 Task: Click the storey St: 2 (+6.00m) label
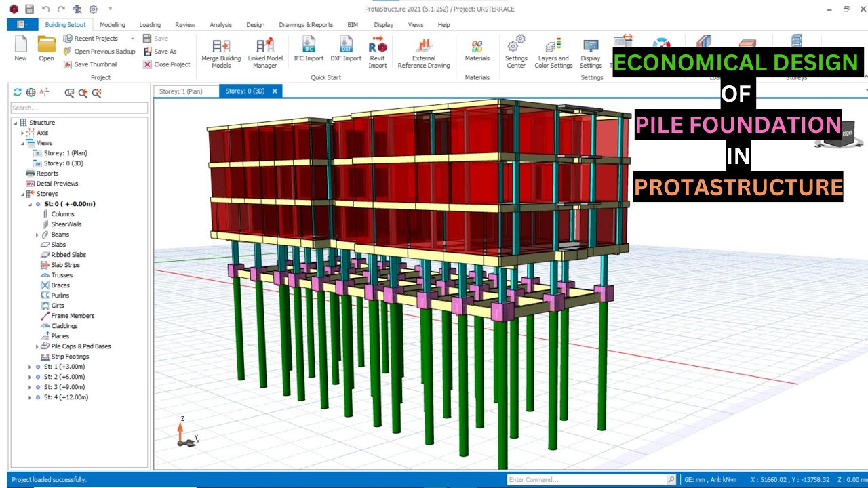[64, 377]
